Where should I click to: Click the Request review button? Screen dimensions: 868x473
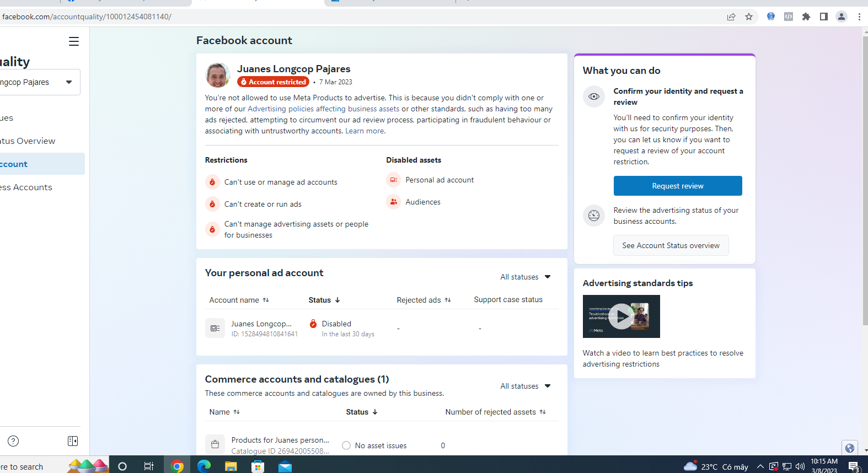point(678,186)
